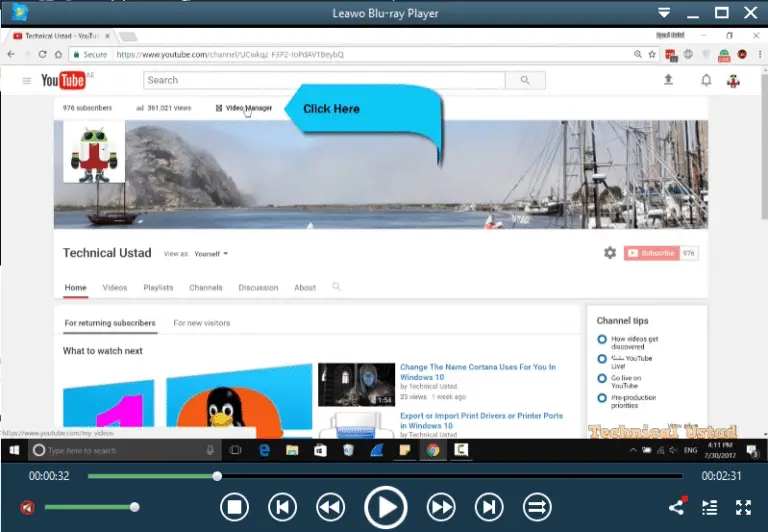Select For returning subscribers tab
Image resolution: width=768 pixels, height=532 pixels.
tap(110, 323)
